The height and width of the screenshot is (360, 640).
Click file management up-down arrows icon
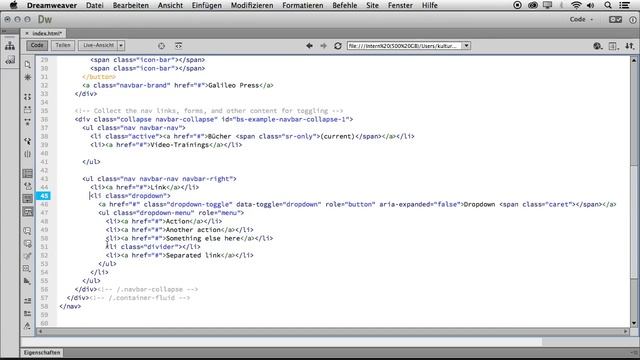point(629,46)
